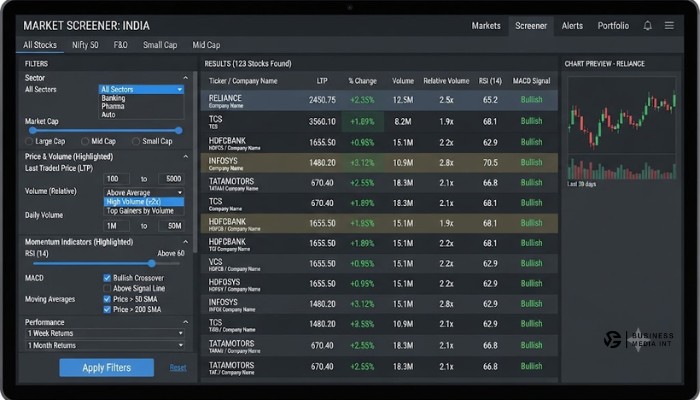700x400 pixels.
Task: Click the TCS price 3560.10
Action: pos(322,121)
